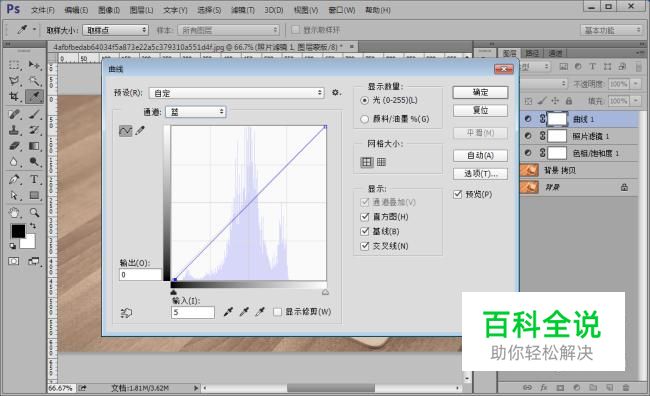Select the Horizontal Type tool
This screenshot has height=396, width=650.
34,180
